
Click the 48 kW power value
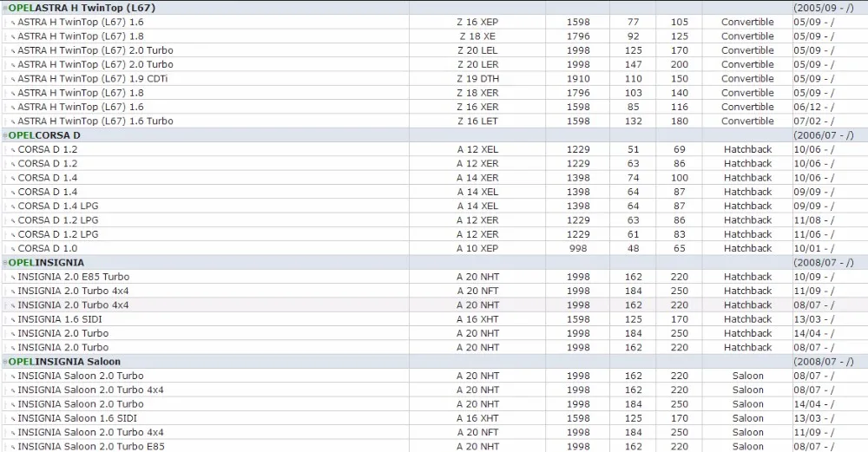pyautogui.click(x=634, y=248)
